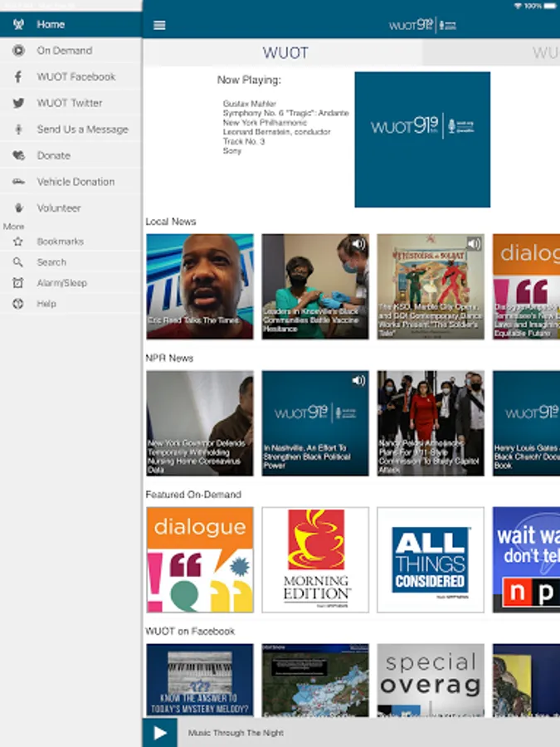This screenshot has height=747, width=560.
Task: Open Morning Edition on-demand program
Action: [315, 559]
